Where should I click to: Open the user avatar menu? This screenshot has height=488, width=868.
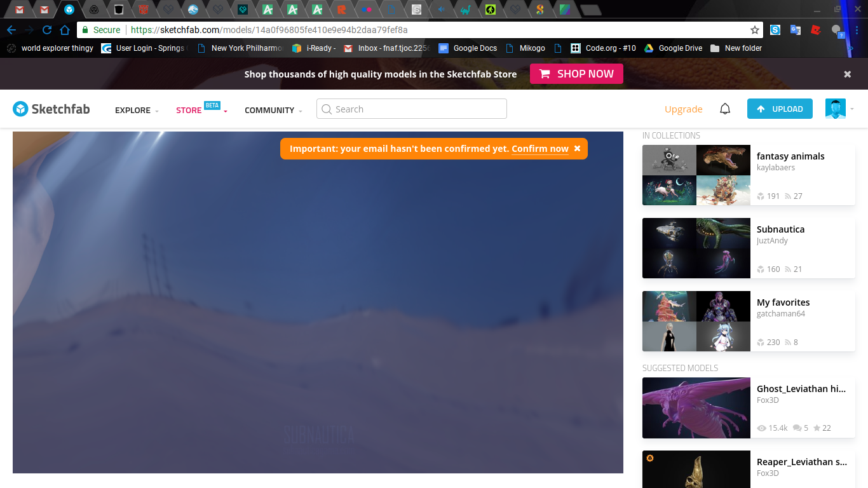[836, 109]
